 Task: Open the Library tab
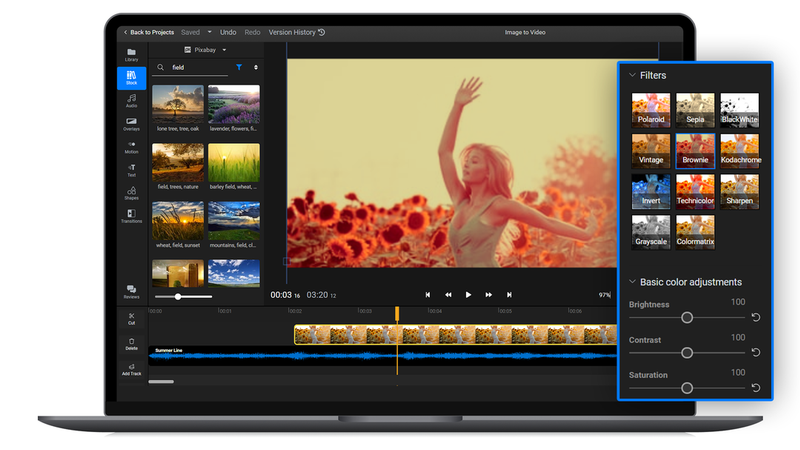pyautogui.click(x=131, y=54)
